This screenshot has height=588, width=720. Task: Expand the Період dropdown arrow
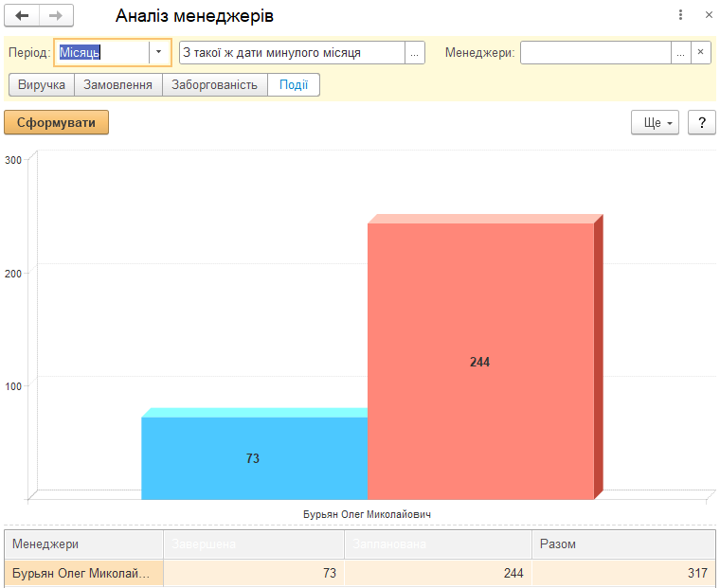coord(159,52)
